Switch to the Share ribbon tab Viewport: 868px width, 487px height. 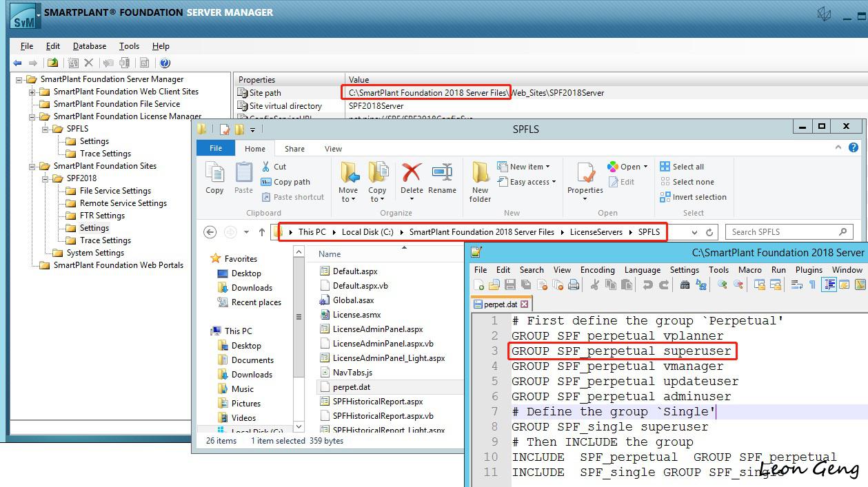click(x=294, y=149)
